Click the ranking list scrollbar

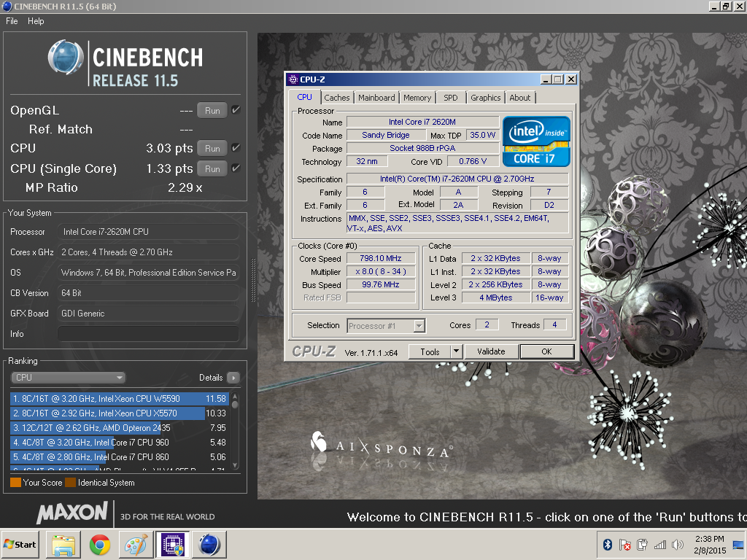pos(235,431)
